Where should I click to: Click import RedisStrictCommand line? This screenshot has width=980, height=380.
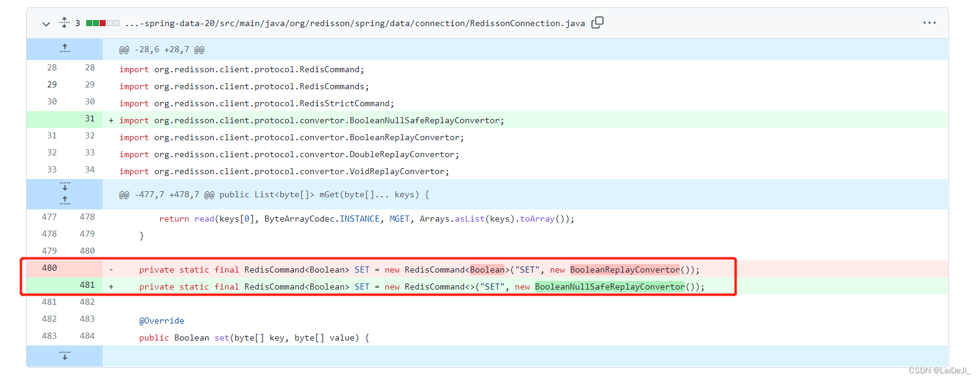[x=256, y=104]
